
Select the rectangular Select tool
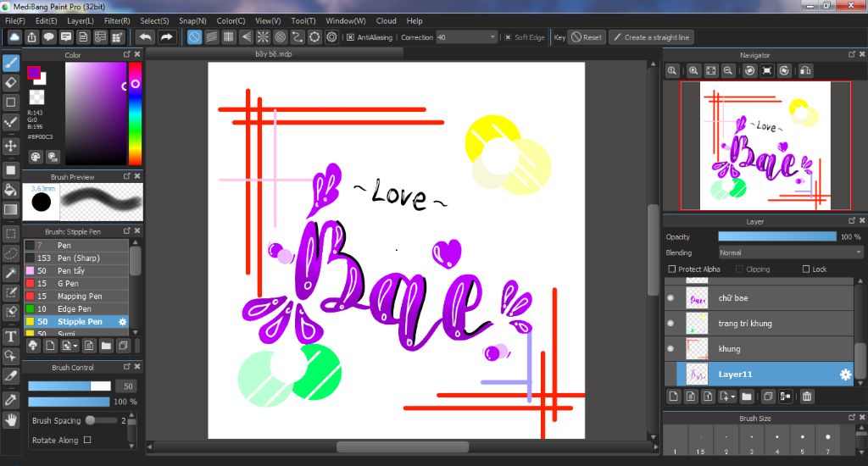pos(10,234)
